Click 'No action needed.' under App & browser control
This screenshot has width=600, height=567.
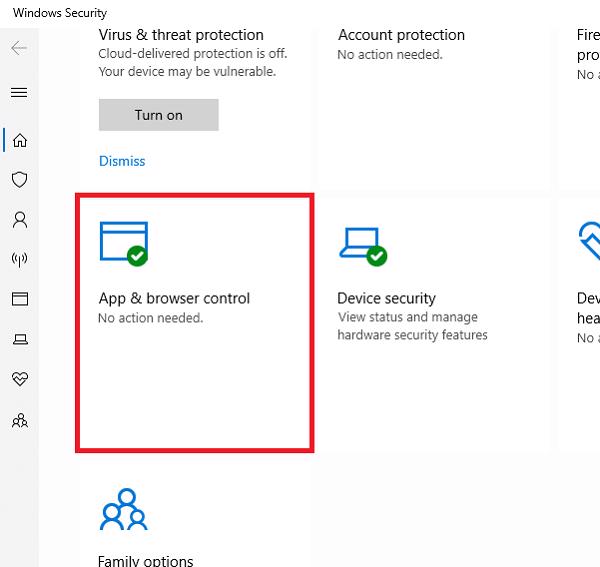click(150, 318)
